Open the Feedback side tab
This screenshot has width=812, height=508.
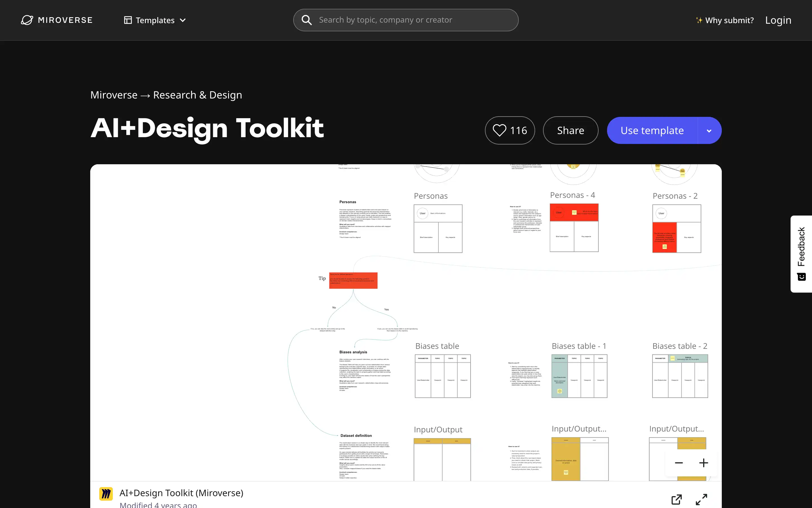(801, 254)
